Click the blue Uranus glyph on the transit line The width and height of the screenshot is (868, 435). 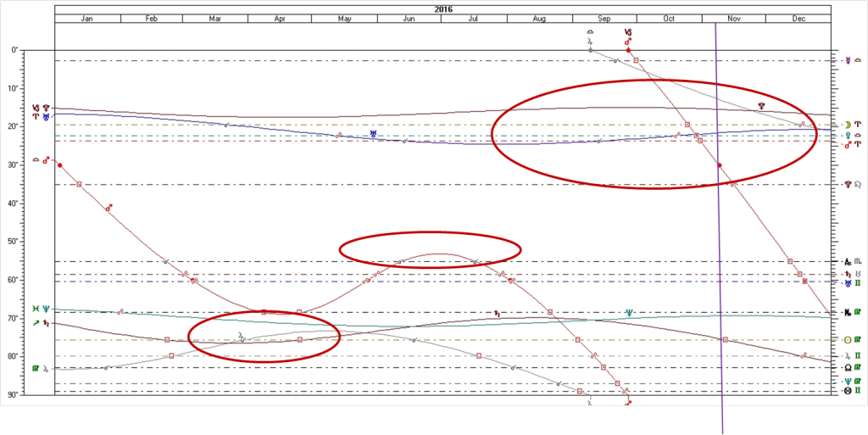373,133
